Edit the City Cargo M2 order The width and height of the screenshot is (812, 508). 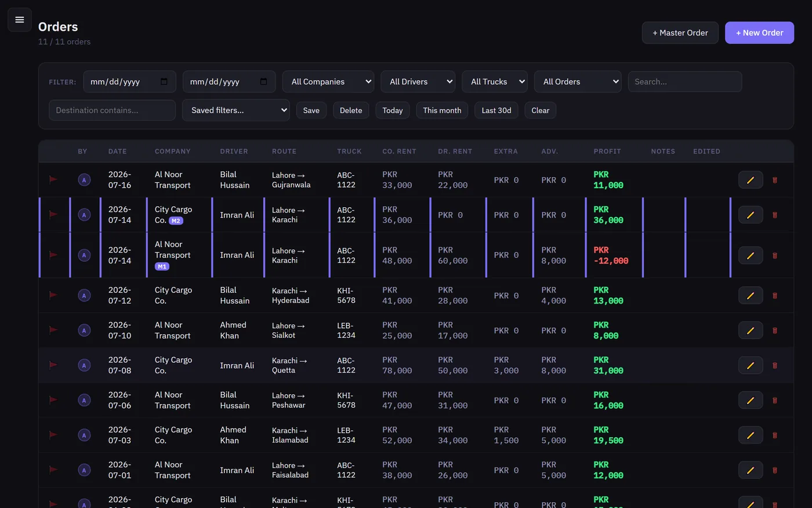(x=751, y=215)
